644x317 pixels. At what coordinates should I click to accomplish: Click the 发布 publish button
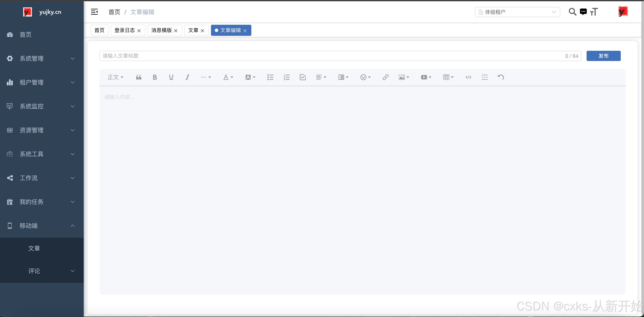point(603,56)
